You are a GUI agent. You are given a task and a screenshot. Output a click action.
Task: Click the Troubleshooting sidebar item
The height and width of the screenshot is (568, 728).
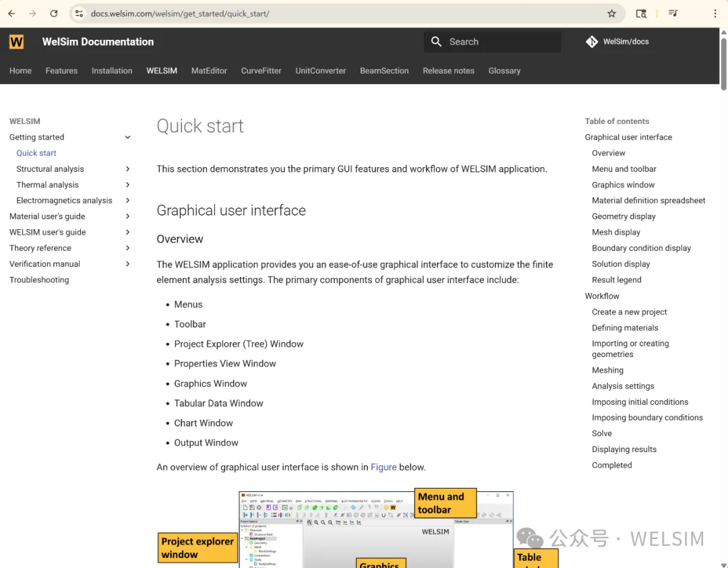pos(39,280)
